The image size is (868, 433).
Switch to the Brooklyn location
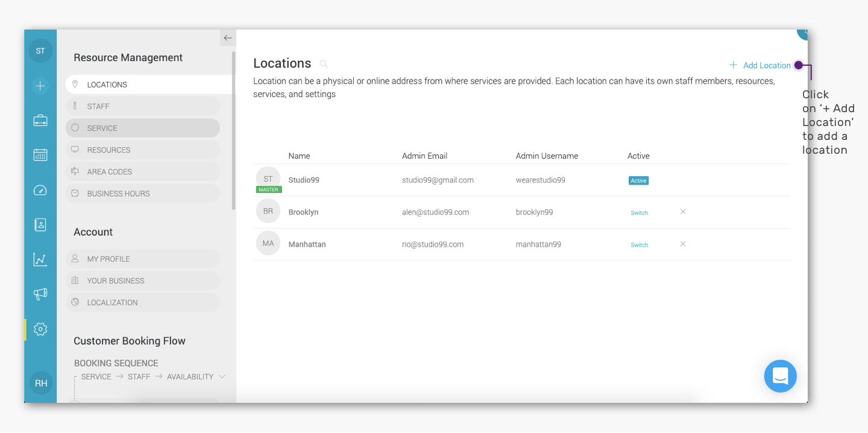[x=639, y=213]
